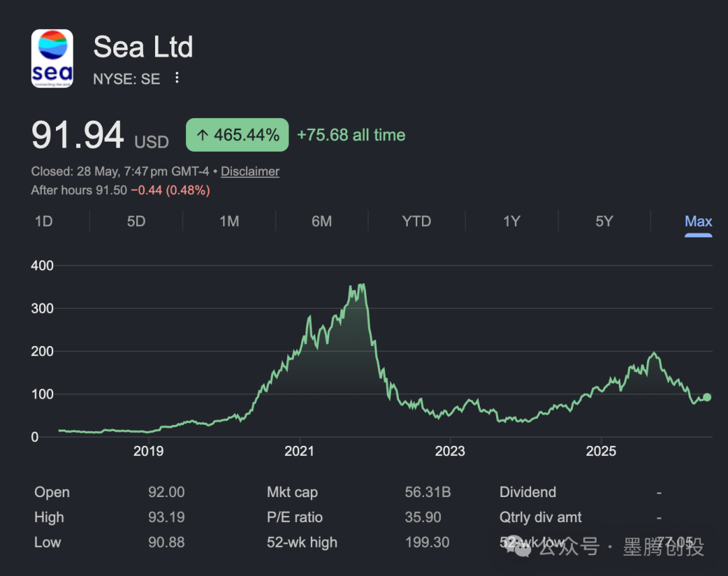Click the 52-wk high value 199.30
728x576 pixels.
[x=427, y=542]
